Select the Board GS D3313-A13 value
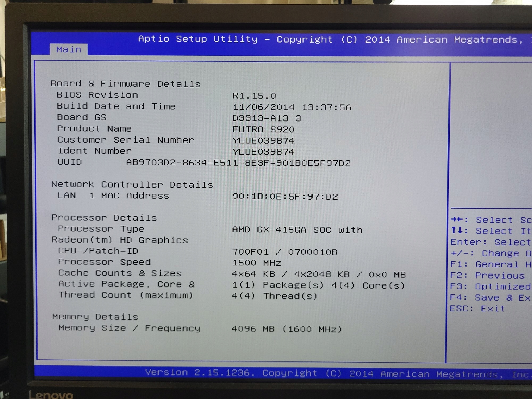The image size is (532, 399). 267,118
